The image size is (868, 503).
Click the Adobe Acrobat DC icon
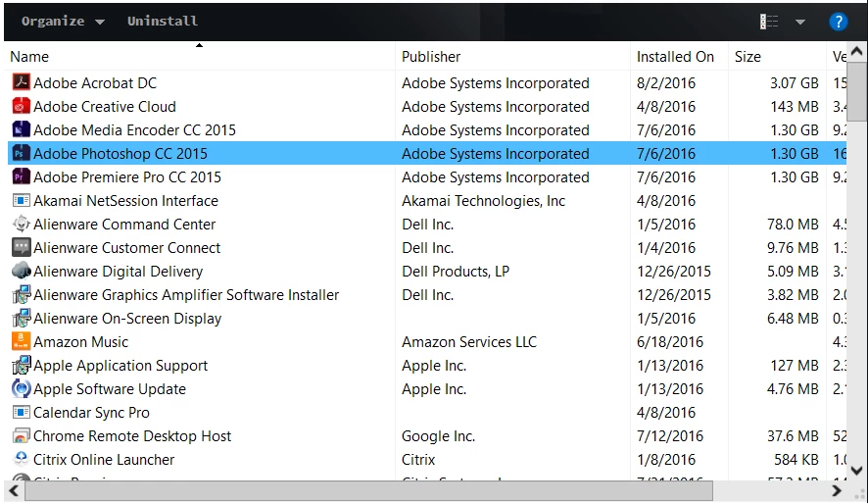[x=21, y=82]
